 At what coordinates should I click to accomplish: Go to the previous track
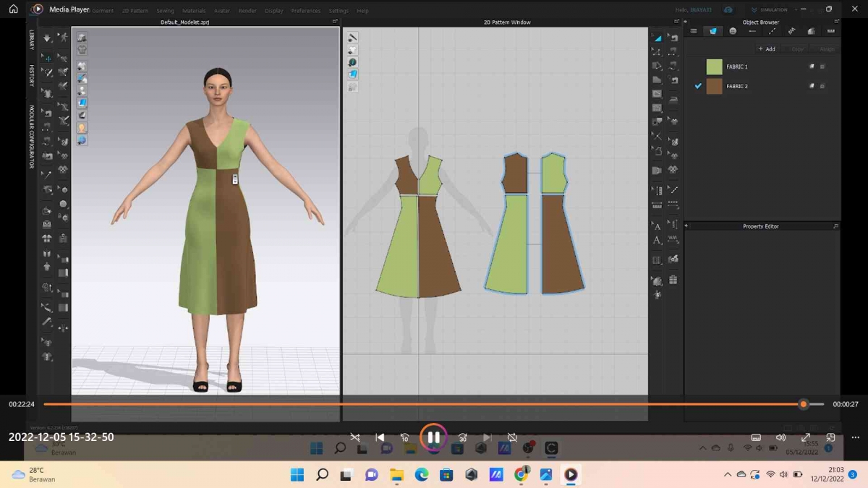[x=380, y=437]
